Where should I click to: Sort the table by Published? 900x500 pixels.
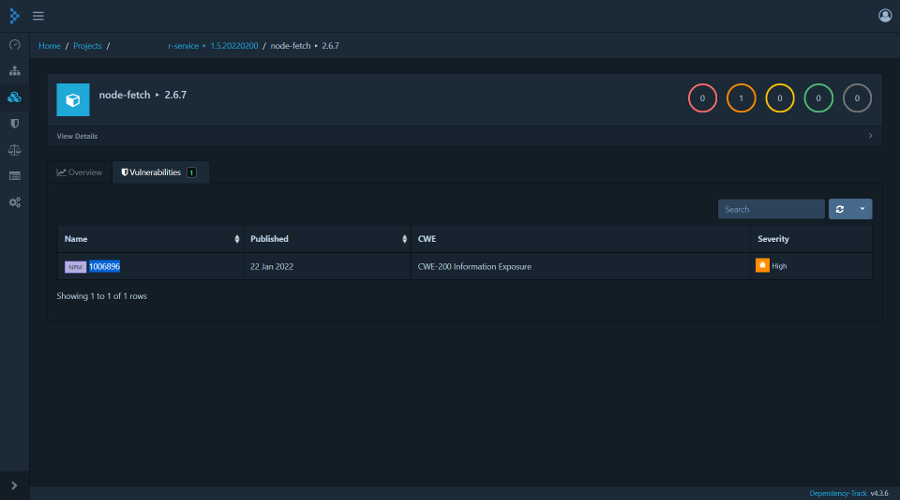(x=327, y=239)
